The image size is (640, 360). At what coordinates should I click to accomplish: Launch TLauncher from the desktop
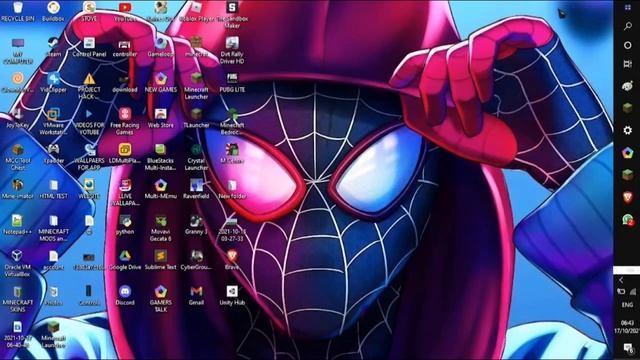point(196,118)
